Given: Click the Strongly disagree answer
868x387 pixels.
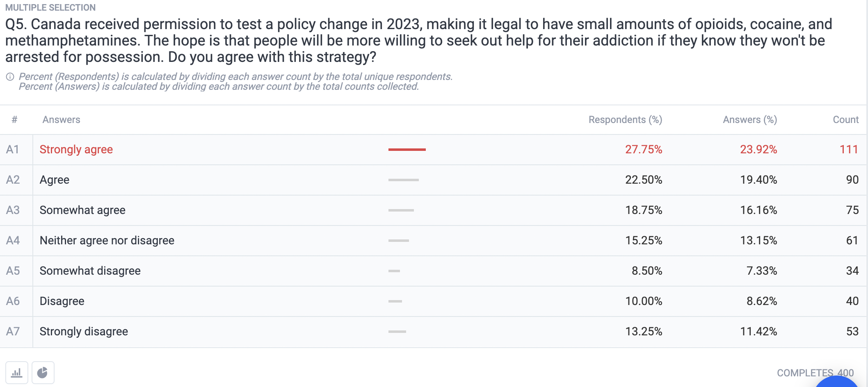Looking at the screenshot, I should 84,332.
